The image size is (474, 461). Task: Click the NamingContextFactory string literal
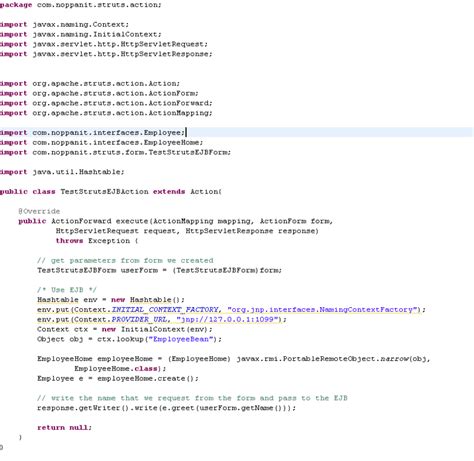click(x=323, y=310)
